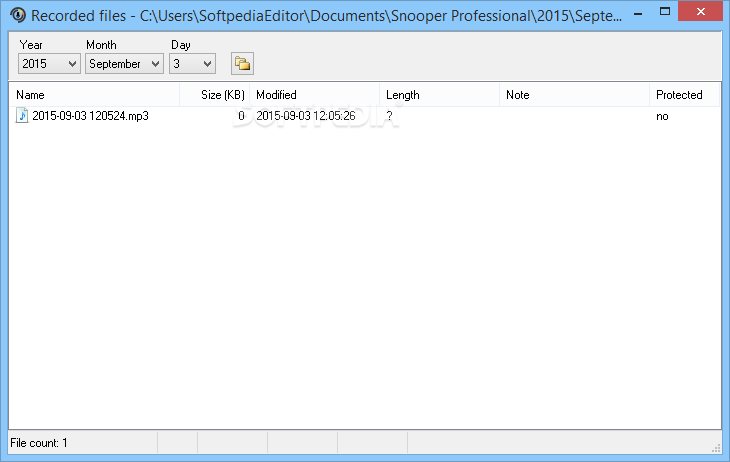Click the resize grip in status bar corner
Image resolution: width=730 pixels, height=462 pixels.
click(x=716, y=448)
